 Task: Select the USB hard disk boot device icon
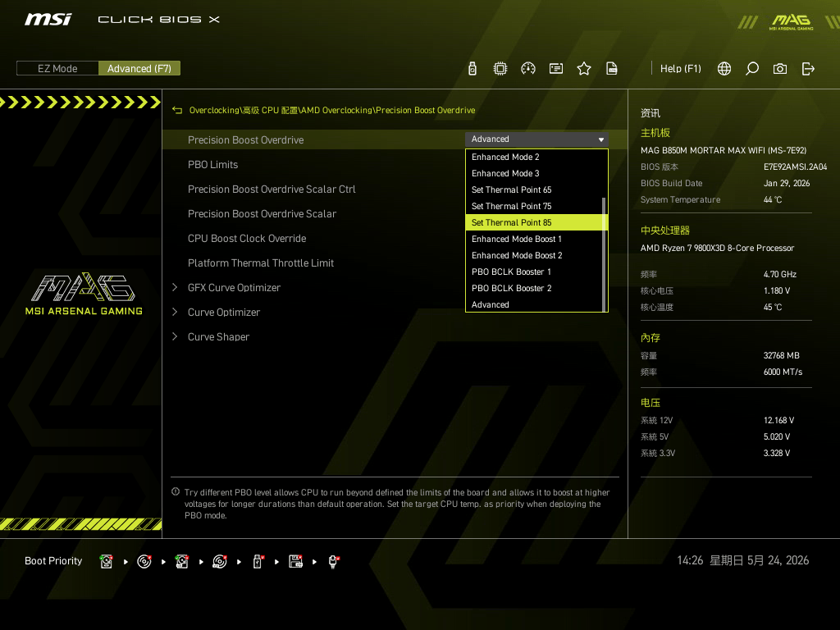tap(181, 561)
